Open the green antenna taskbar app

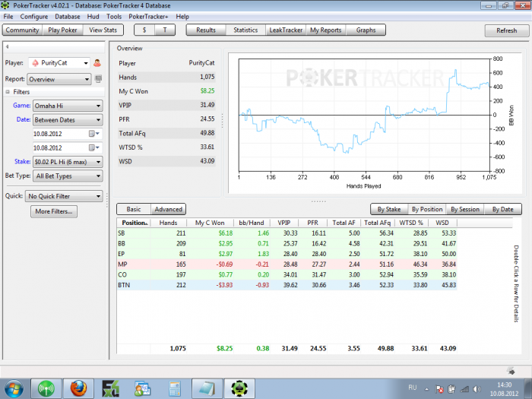(46, 389)
